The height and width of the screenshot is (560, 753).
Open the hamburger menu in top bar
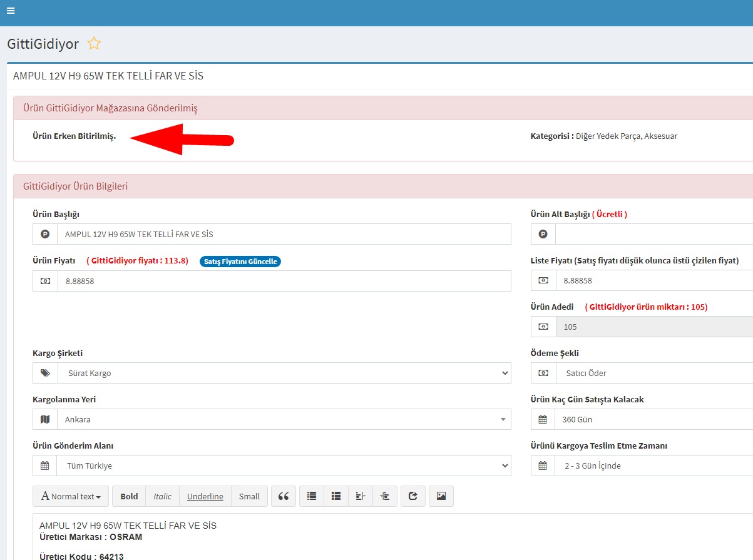11,11
